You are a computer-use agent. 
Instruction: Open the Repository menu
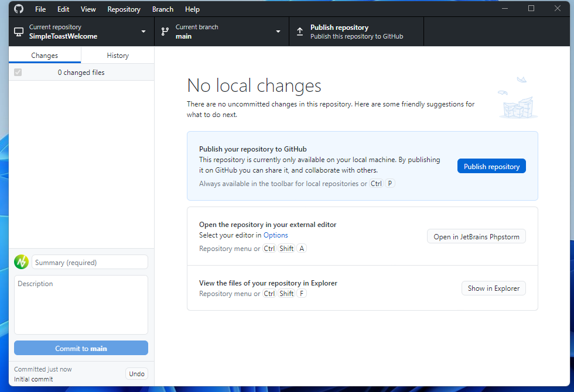(x=124, y=9)
